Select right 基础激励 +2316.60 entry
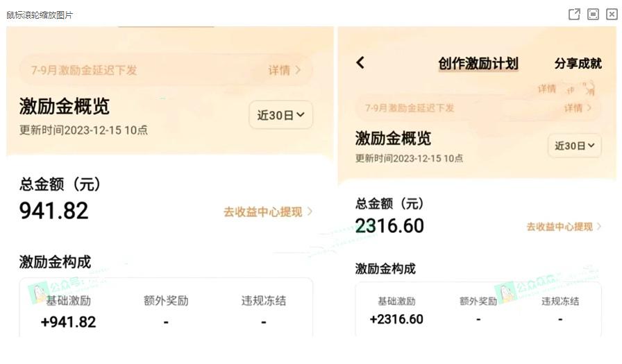 coord(396,311)
